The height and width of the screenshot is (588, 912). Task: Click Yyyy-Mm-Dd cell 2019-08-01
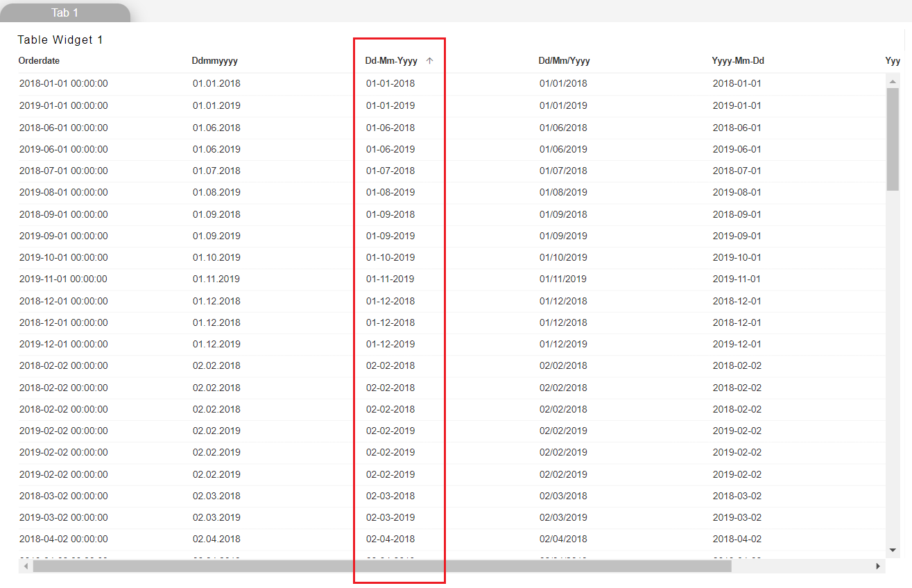click(737, 193)
